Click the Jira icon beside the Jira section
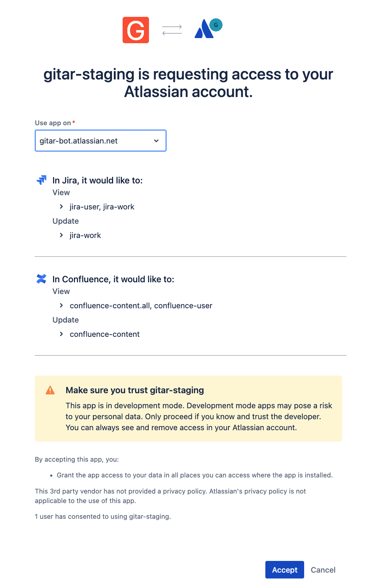 pos(41,180)
